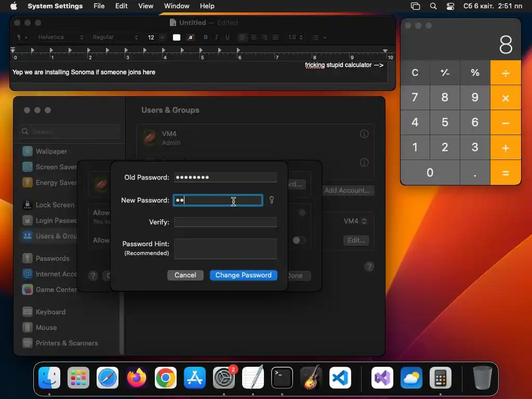Open the list bullets dropdown in TextEdit
The height and width of the screenshot is (399, 532).
[319, 37]
